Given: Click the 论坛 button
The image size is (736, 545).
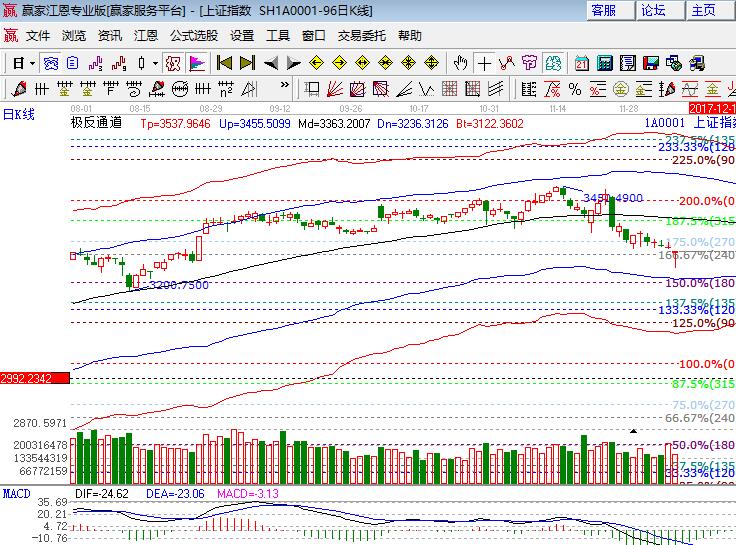Looking at the screenshot, I should point(653,10).
